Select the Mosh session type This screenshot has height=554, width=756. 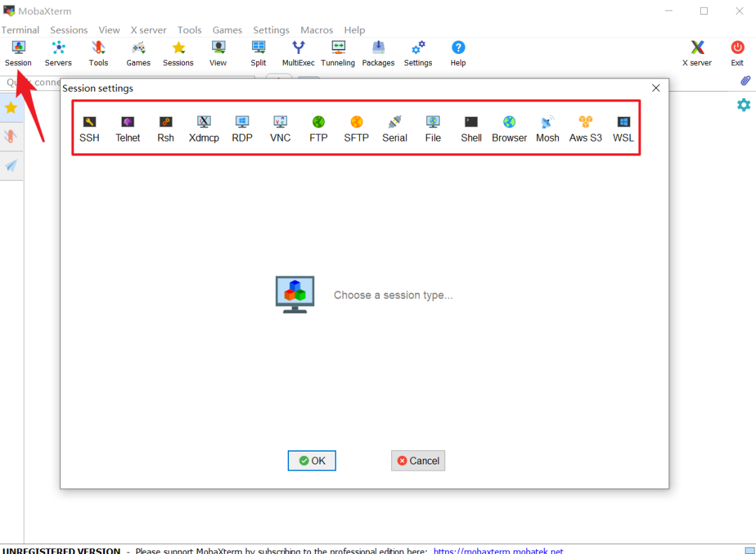(x=547, y=129)
